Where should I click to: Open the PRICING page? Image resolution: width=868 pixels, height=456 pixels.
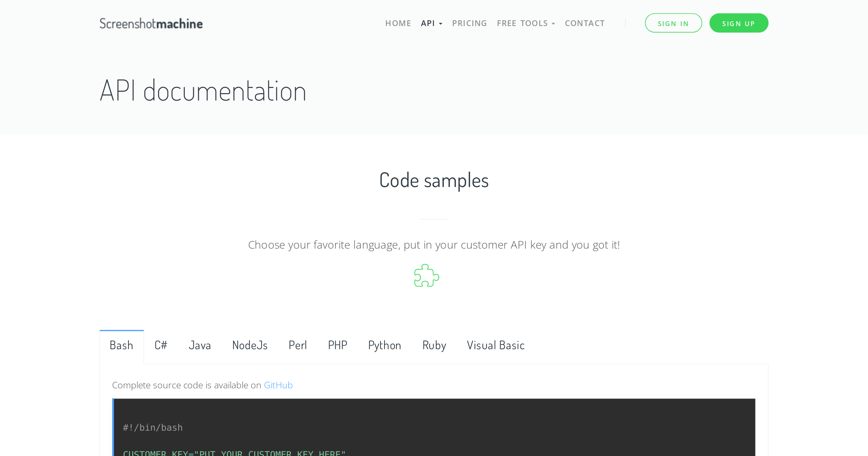click(x=469, y=23)
